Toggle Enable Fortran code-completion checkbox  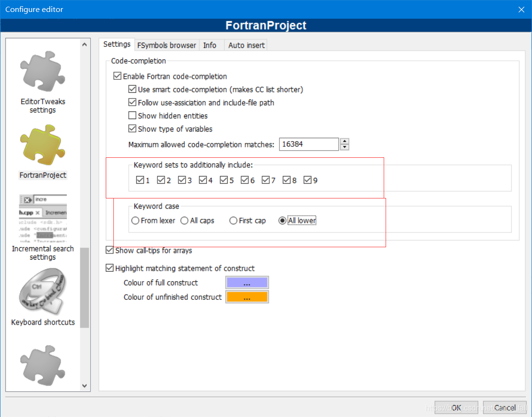117,76
